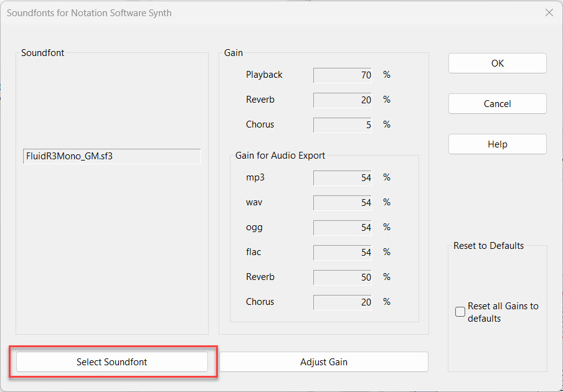The image size is (563, 392).
Task: Click the flac export gain field
Action: click(x=342, y=253)
